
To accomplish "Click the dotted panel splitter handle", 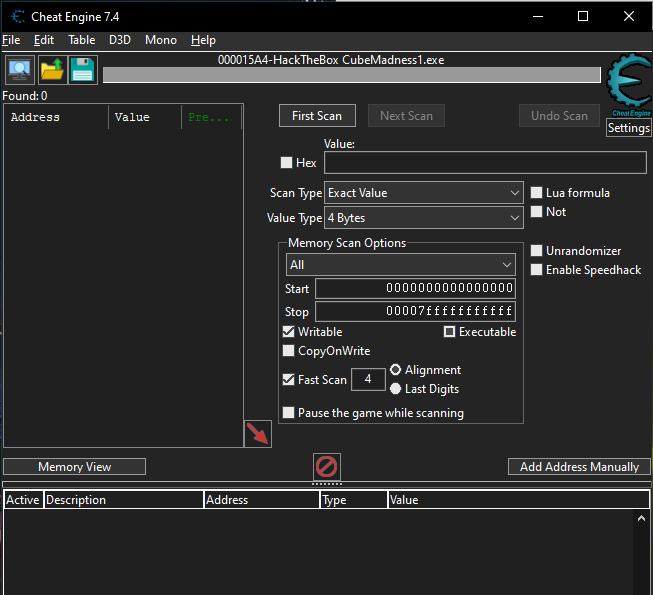I will 327,484.
